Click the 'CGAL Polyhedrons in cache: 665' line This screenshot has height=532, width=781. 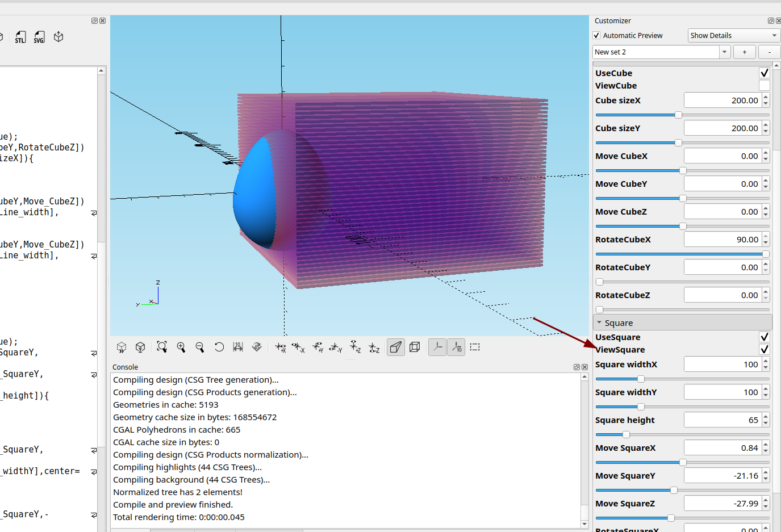pyautogui.click(x=177, y=430)
